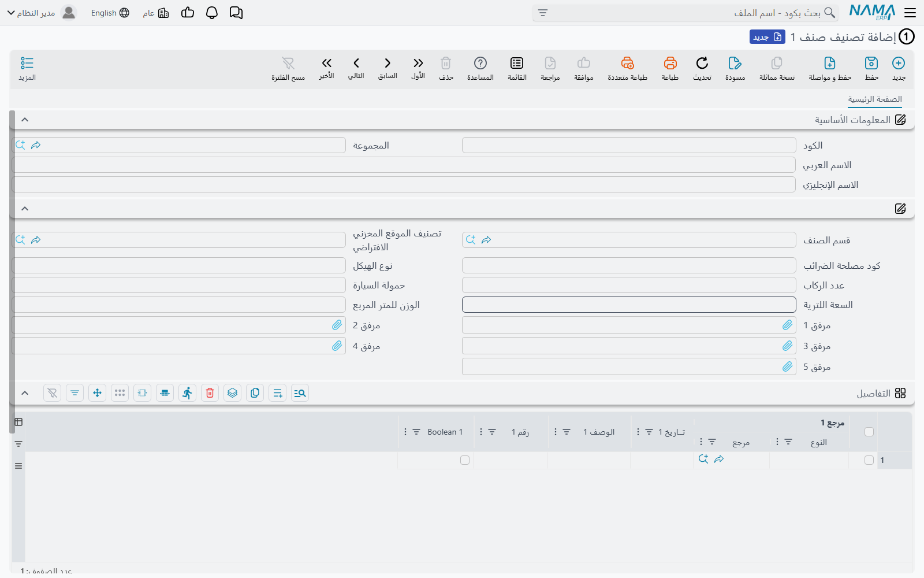Click the running-man icon in details toolbar
This screenshot has width=924, height=578.
pyautogui.click(x=188, y=393)
